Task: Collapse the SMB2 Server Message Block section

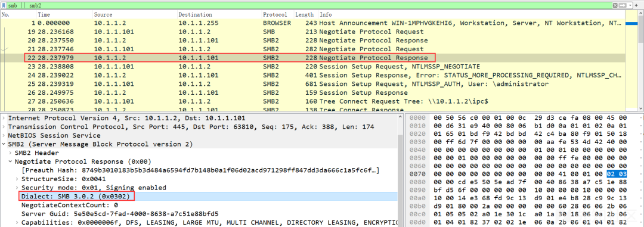Action: 4,144
